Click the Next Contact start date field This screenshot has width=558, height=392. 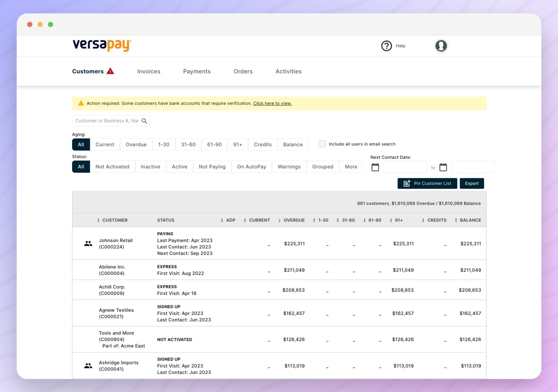pyautogui.click(x=405, y=167)
